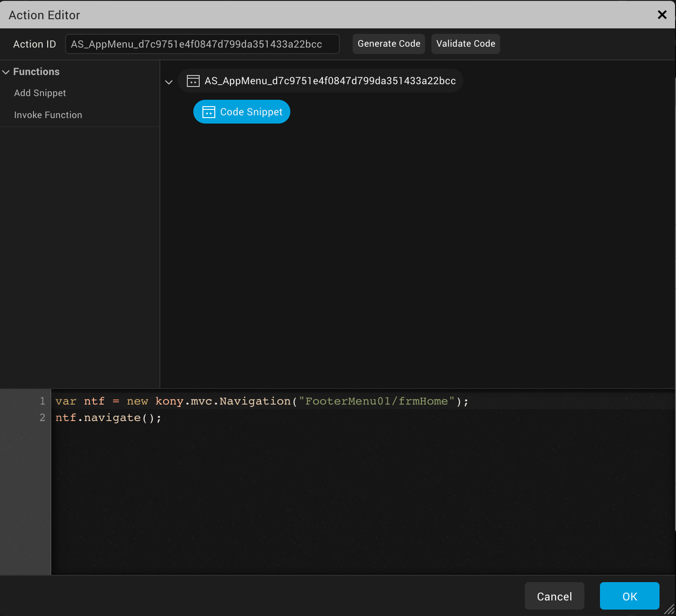Screen dimensions: 676x616
Task: Select the Code Snippet node label
Action: pyautogui.click(x=251, y=112)
